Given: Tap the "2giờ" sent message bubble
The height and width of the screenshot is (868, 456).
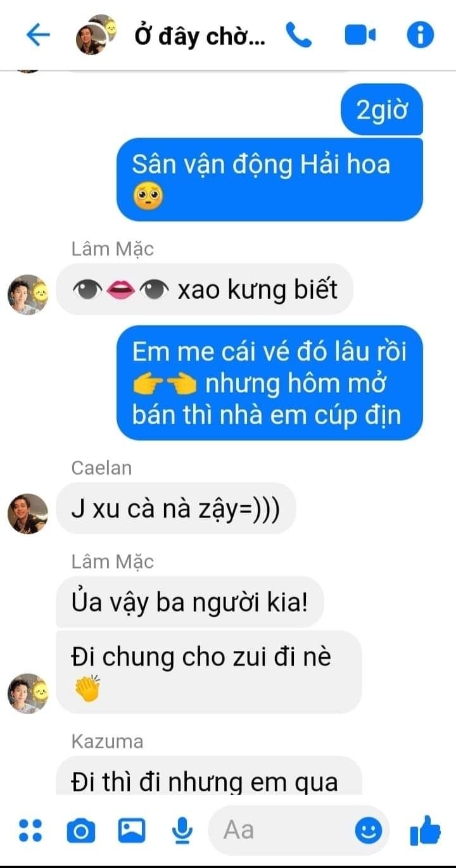Looking at the screenshot, I should (381, 110).
